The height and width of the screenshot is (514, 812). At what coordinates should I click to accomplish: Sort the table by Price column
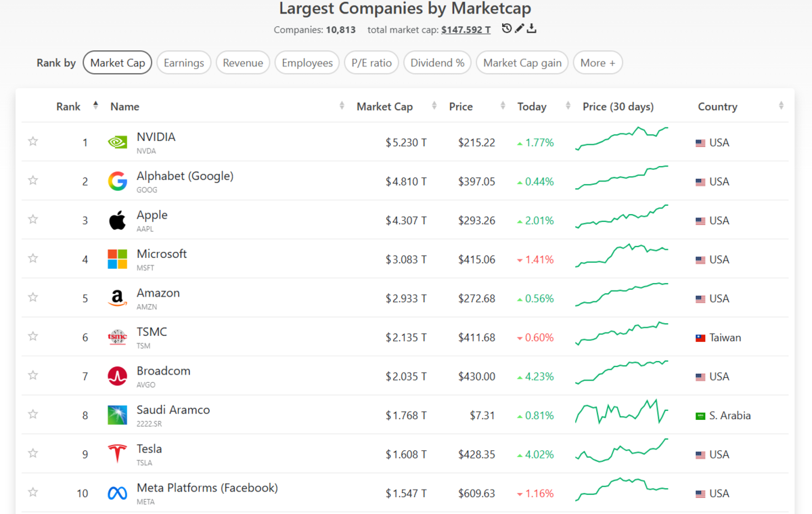pos(461,106)
